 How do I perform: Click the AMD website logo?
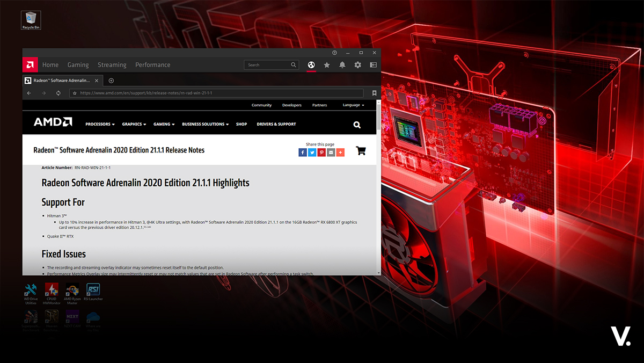[53, 122]
